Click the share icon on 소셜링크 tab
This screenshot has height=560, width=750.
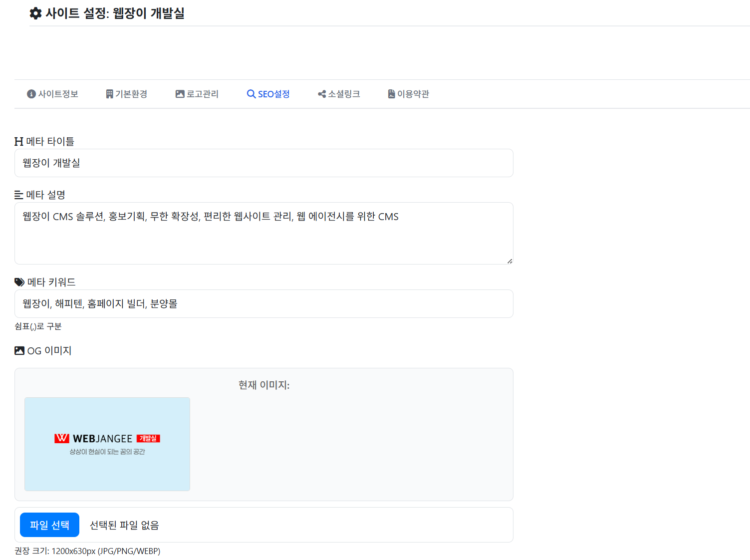click(321, 94)
